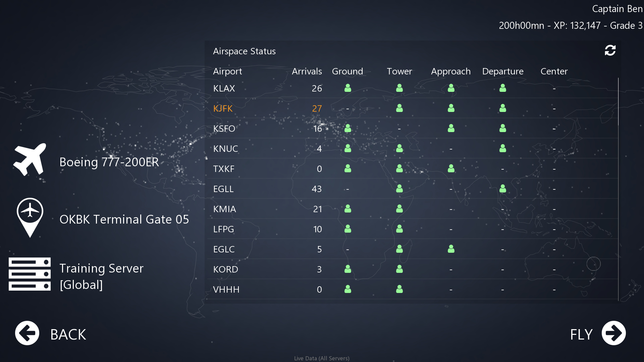Select EGLL Departure controller icon
The height and width of the screenshot is (362, 644).
tap(502, 189)
